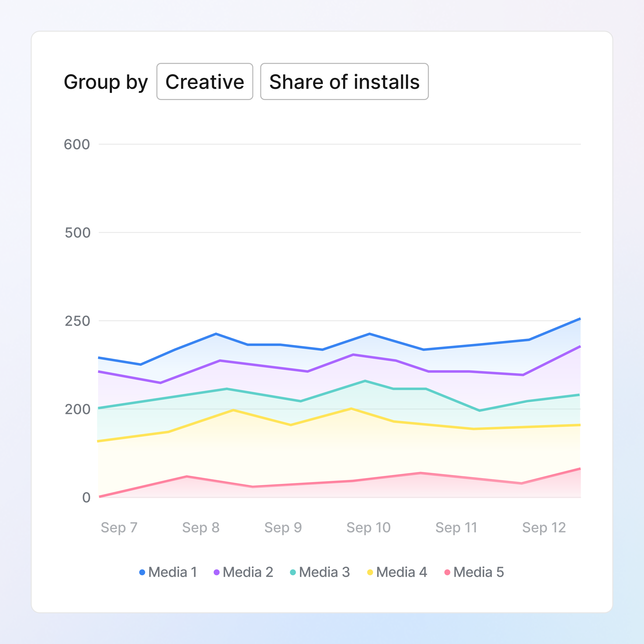
Task: Click the Sep 10 axis label
Action: coord(368,528)
